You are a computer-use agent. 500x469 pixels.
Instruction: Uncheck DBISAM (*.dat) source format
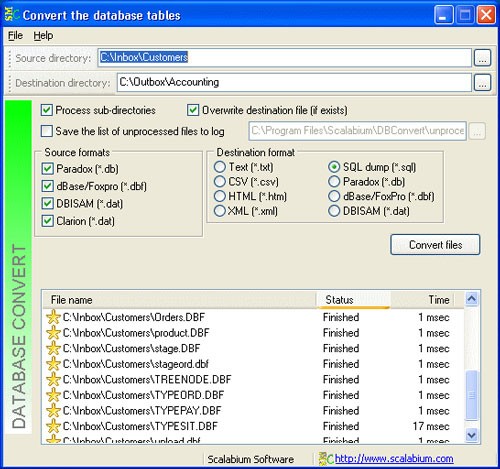tap(48, 203)
